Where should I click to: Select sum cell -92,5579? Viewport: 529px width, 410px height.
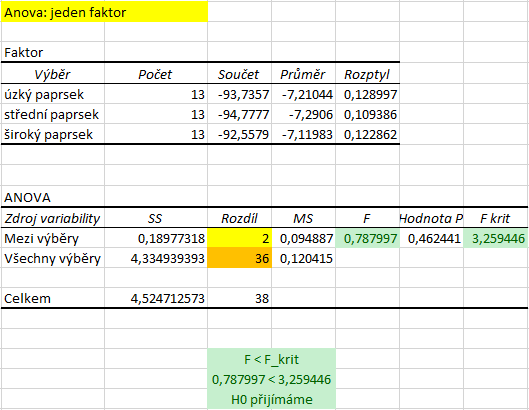point(240,134)
